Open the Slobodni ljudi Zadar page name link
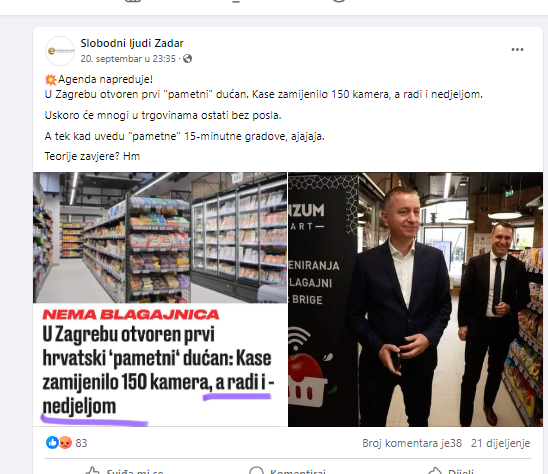Screen dimensions: 548x474 tap(132, 43)
